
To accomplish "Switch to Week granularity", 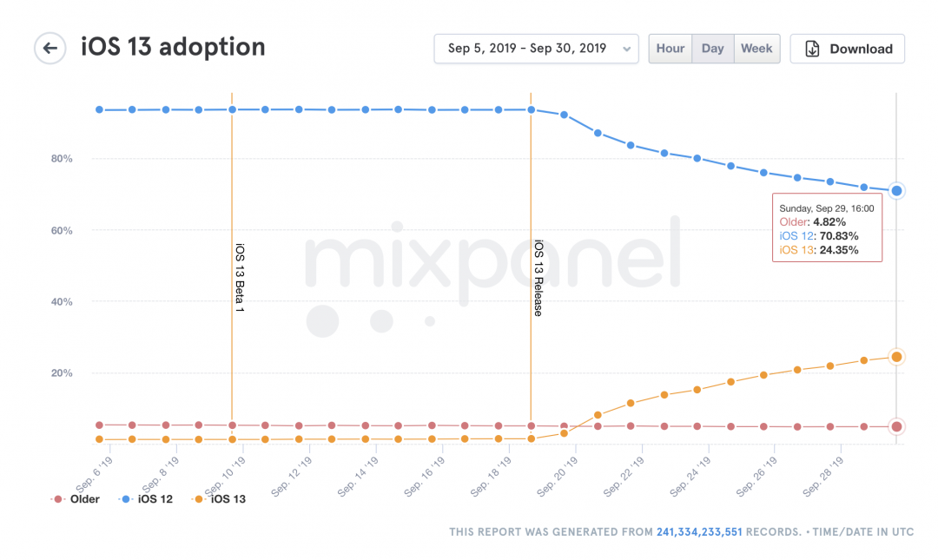I will (x=756, y=49).
